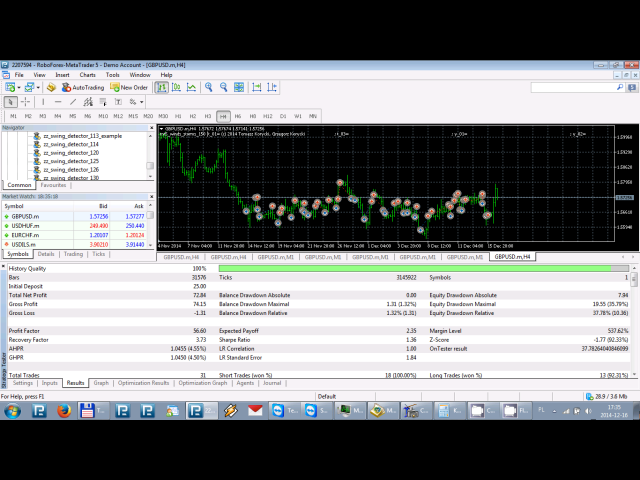Viewport: 640px width, 480px height.
Task: Open the File menu
Action: click(19, 75)
